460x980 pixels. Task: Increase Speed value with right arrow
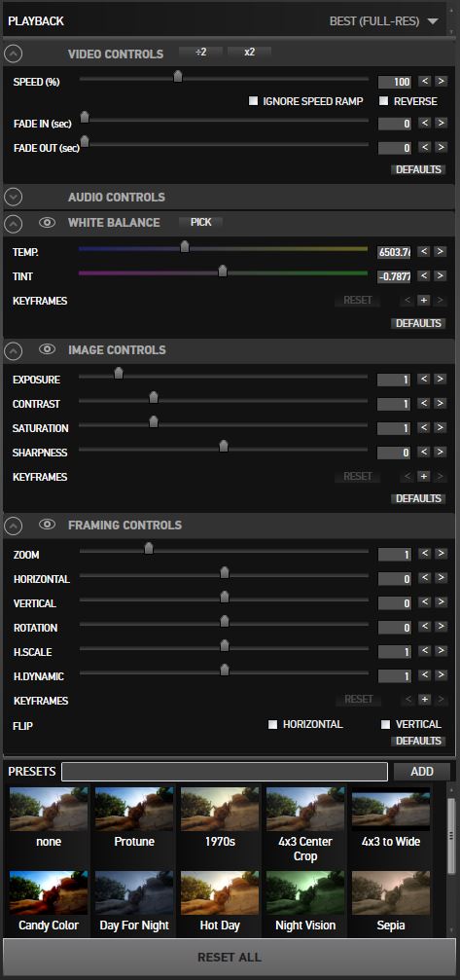(x=442, y=81)
